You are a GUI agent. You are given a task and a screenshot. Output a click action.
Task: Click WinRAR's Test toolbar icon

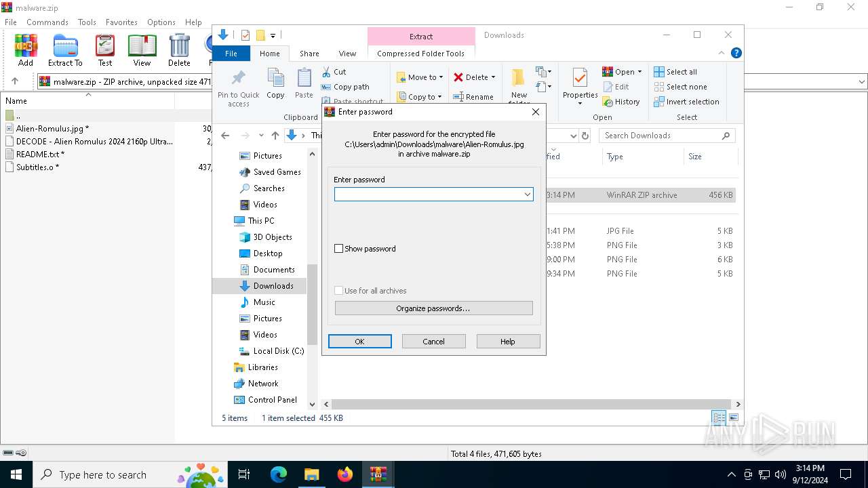(105, 51)
